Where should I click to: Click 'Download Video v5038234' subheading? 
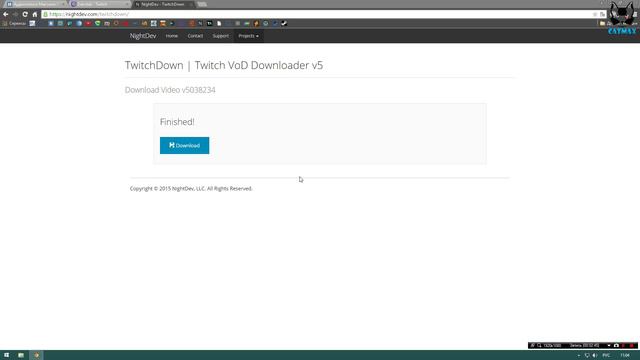coord(170,90)
